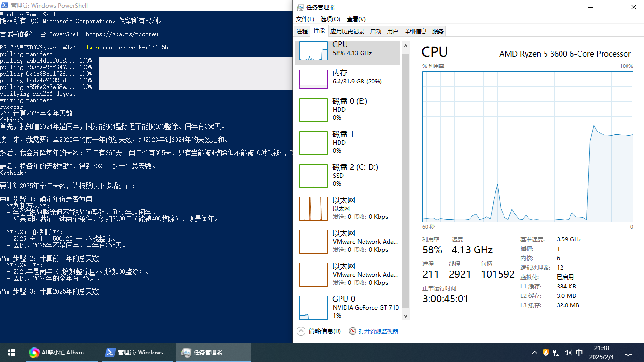Maximize the Task Manager window
The height and width of the screenshot is (362, 644).
pos(612,7)
